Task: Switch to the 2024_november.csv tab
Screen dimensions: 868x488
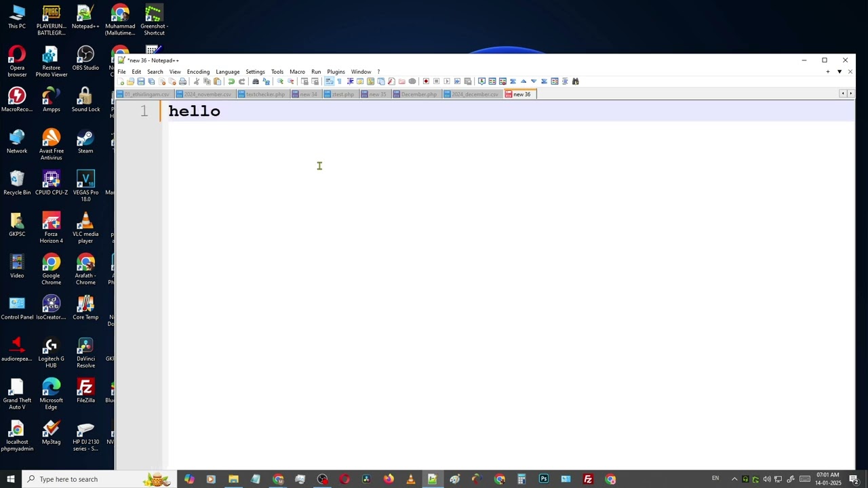Action: pyautogui.click(x=204, y=94)
